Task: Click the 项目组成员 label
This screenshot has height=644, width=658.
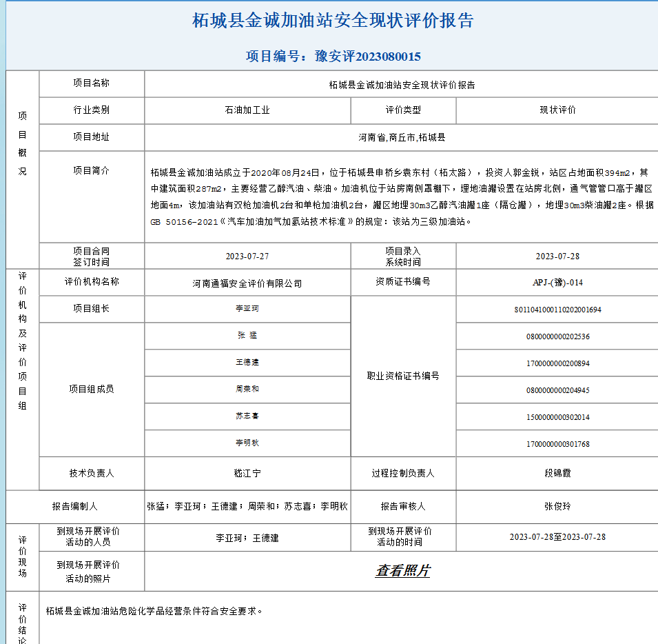Action: [x=92, y=389]
